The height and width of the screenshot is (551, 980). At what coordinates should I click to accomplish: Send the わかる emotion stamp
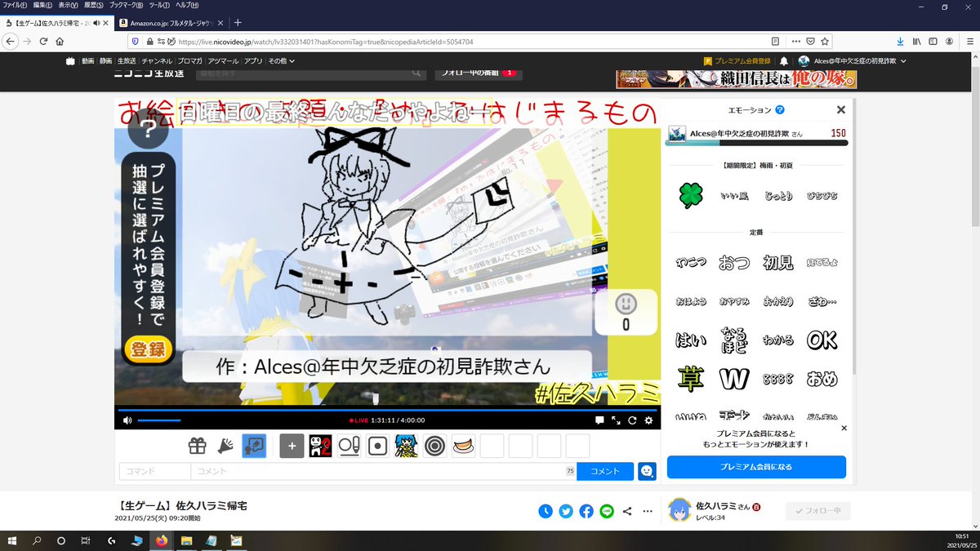tap(777, 339)
